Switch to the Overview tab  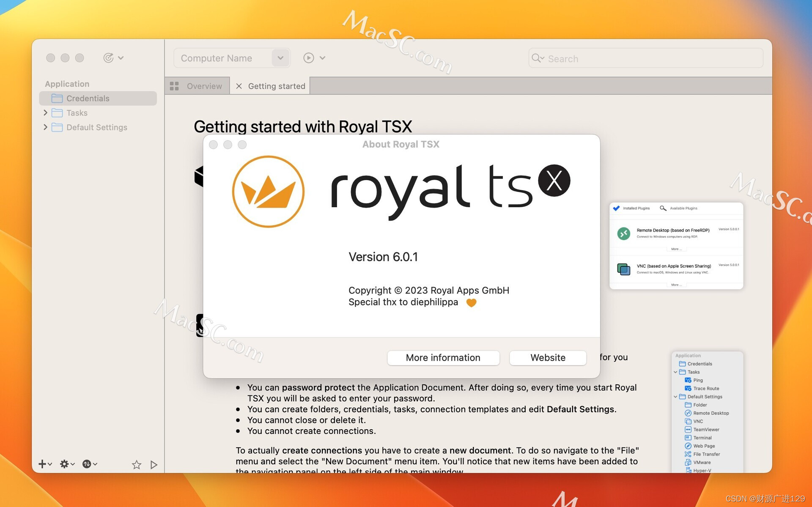[197, 86]
